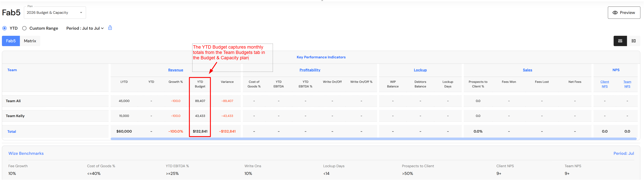Switch to the split column view icon
644x180 pixels.
pos(633,41)
